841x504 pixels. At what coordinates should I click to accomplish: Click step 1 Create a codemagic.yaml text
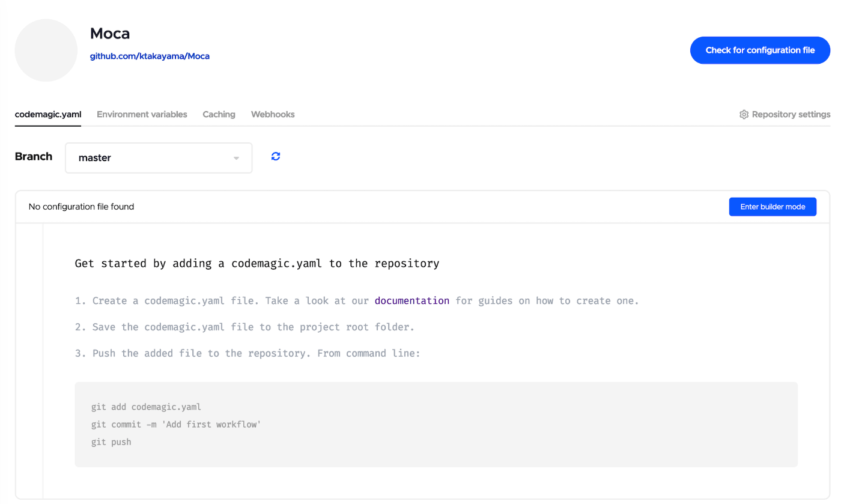[x=357, y=300]
